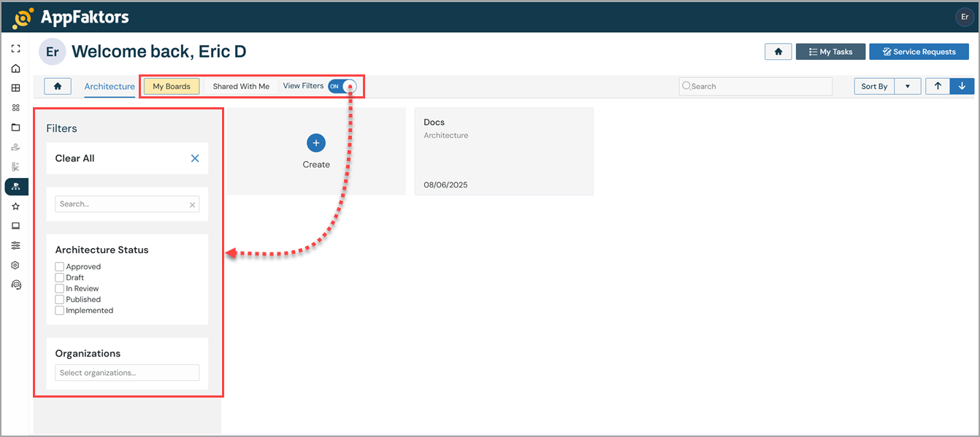The height and width of the screenshot is (437, 980).
Task: Open the Er user avatar menu at top right
Action: pyautogui.click(x=964, y=17)
